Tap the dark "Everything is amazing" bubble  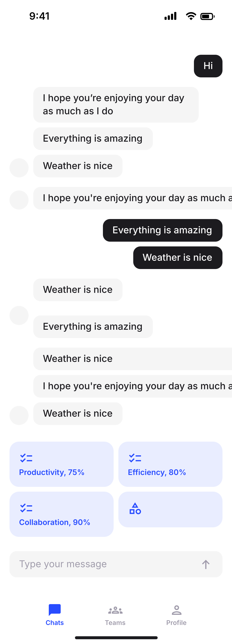(162, 230)
